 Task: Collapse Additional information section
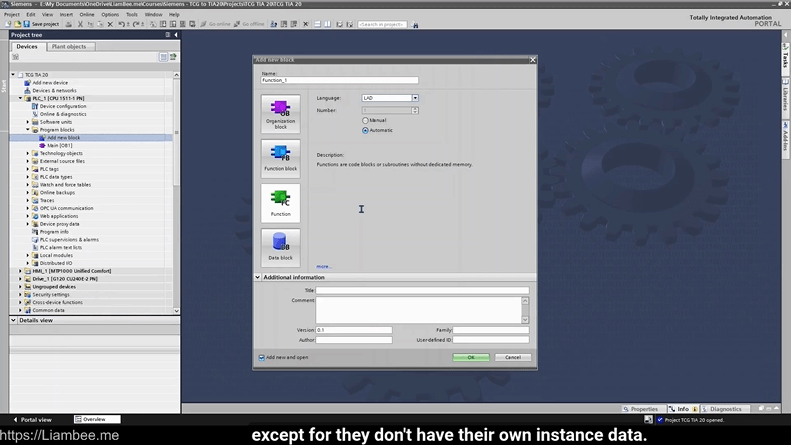[x=258, y=277]
